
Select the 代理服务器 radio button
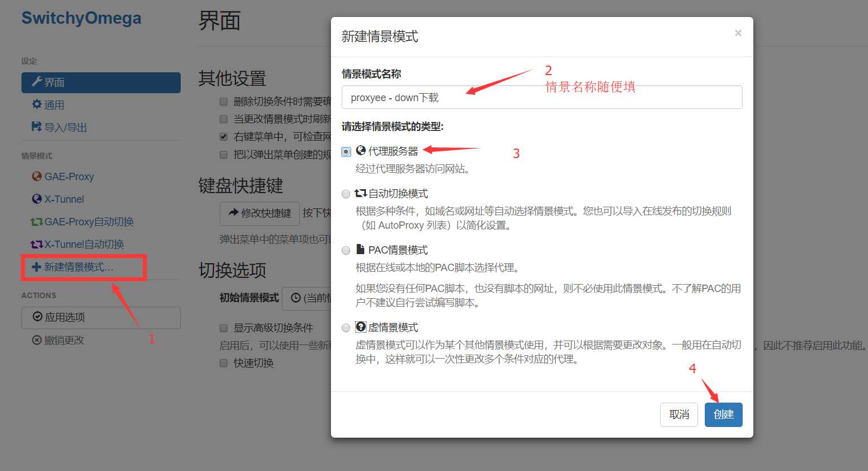346,152
